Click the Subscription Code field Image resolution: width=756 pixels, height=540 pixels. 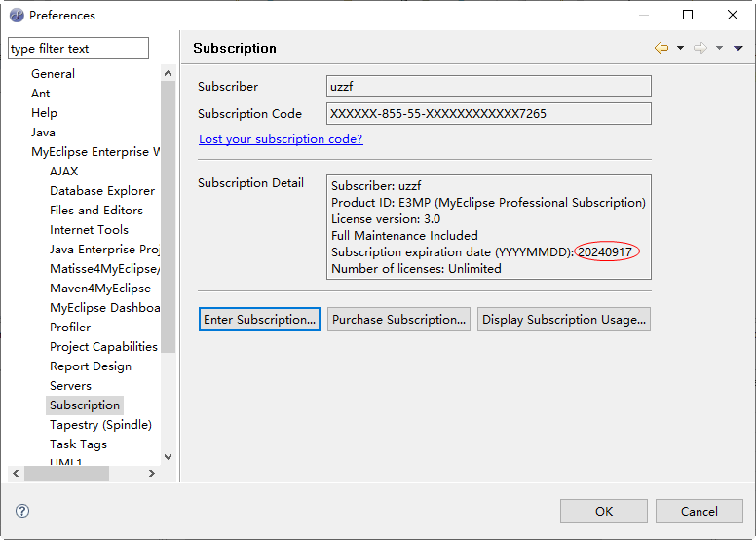[x=488, y=114]
